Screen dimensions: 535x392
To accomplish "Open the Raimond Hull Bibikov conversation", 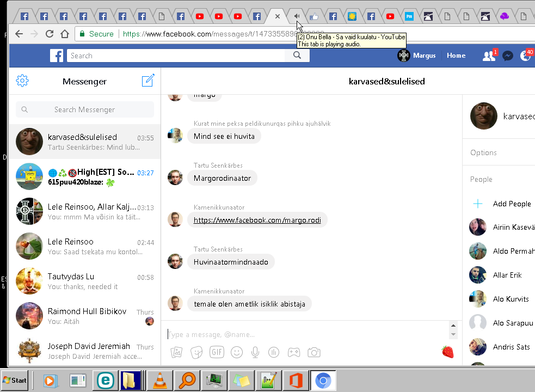I will point(84,316).
